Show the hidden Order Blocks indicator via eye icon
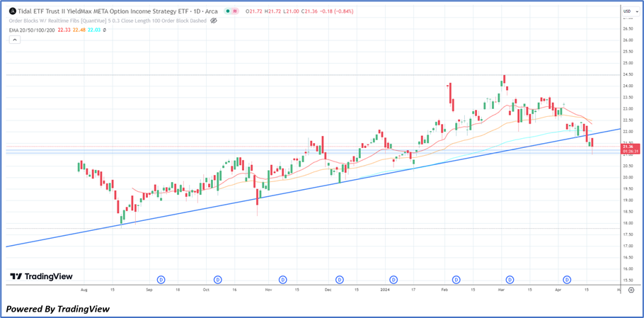Image resolution: width=644 pixels, height=318 pixels. coord(214,21)
